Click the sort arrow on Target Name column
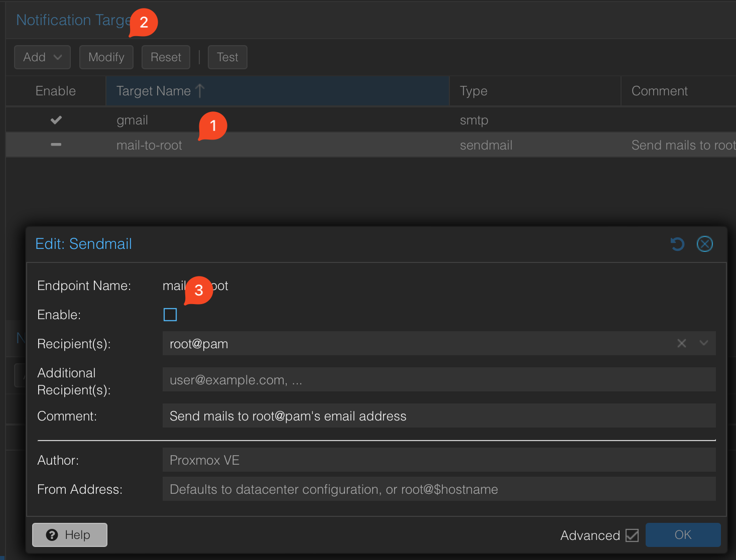Screen dimensions: 736x560 tap(200, 91)
